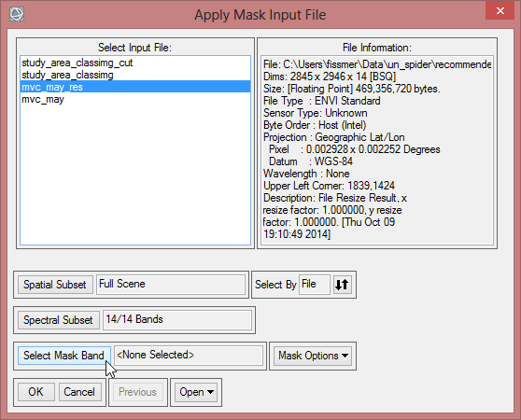The height and width of the screenshot is (420, 521).
Task: Close the Apply Mask Input File dialog
Action: [500, 10]
